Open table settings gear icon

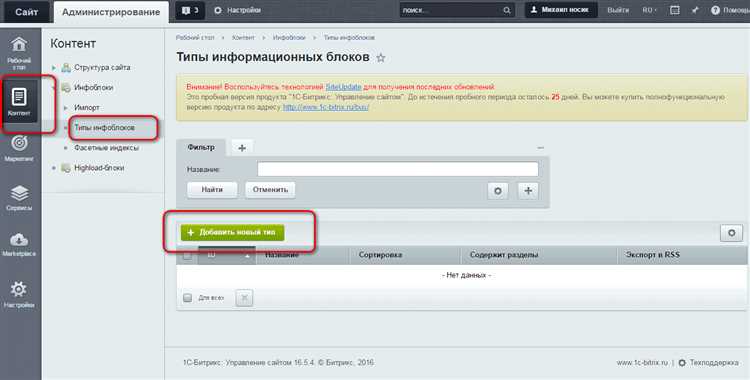click(x=731, y=233)
